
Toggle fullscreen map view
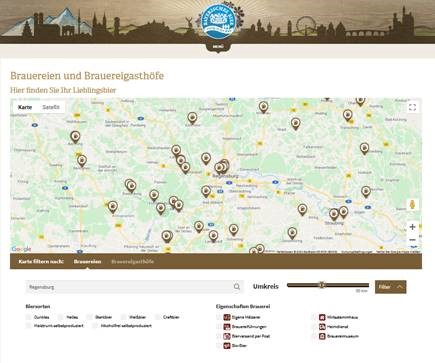tap(412, 107)
